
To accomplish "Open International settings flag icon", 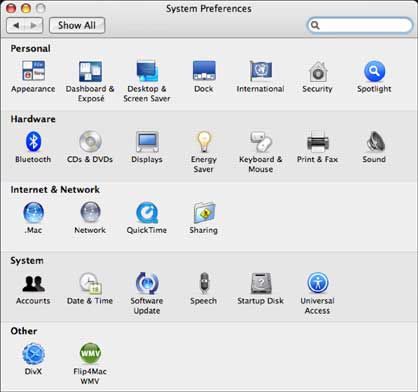I will click(x=261, y=71).
